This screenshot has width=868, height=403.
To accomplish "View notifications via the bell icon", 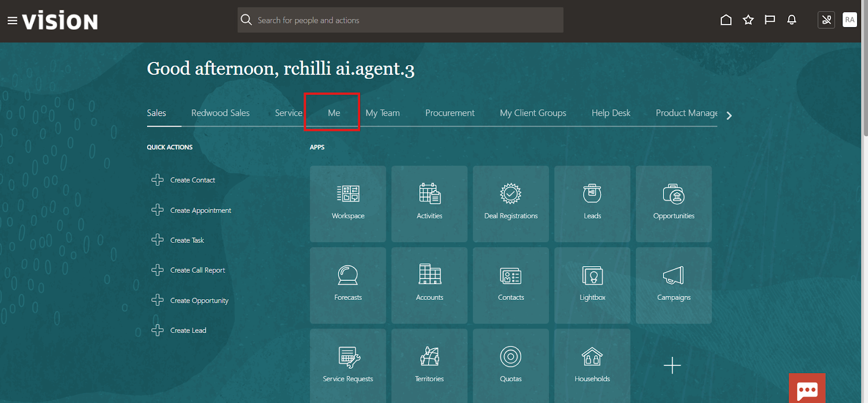I will (792, 20).
